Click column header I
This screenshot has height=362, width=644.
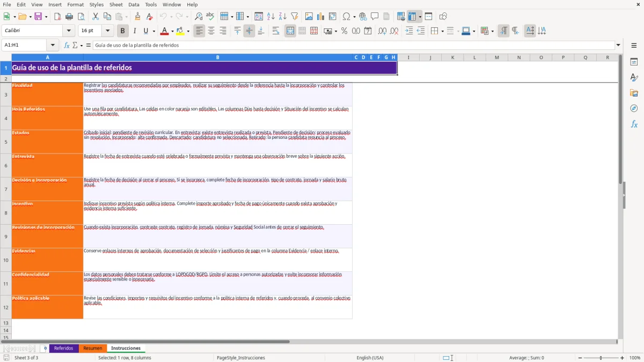coord(408,57)
